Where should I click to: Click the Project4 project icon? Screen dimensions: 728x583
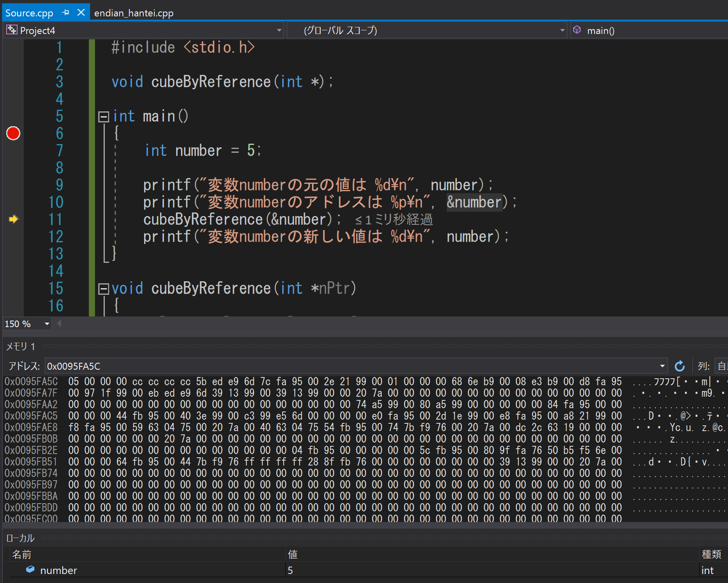point(12,30)
